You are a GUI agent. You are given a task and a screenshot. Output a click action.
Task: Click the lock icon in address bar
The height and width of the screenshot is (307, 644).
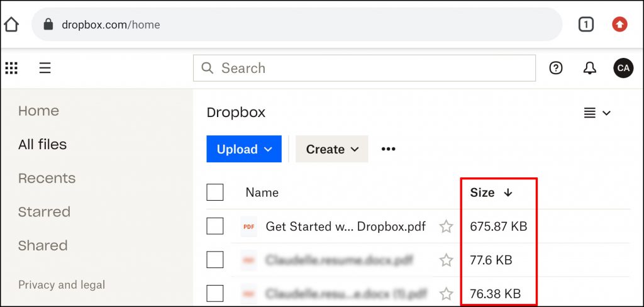point(48,25)
